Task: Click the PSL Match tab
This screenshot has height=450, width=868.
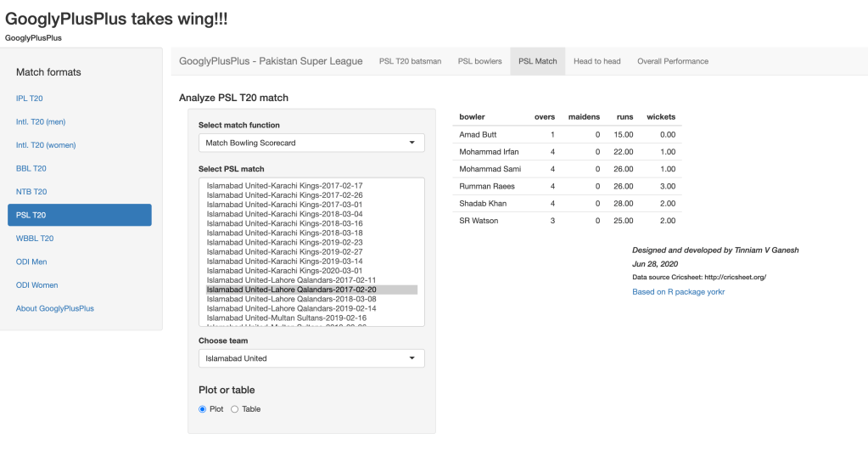Action: 537,61
